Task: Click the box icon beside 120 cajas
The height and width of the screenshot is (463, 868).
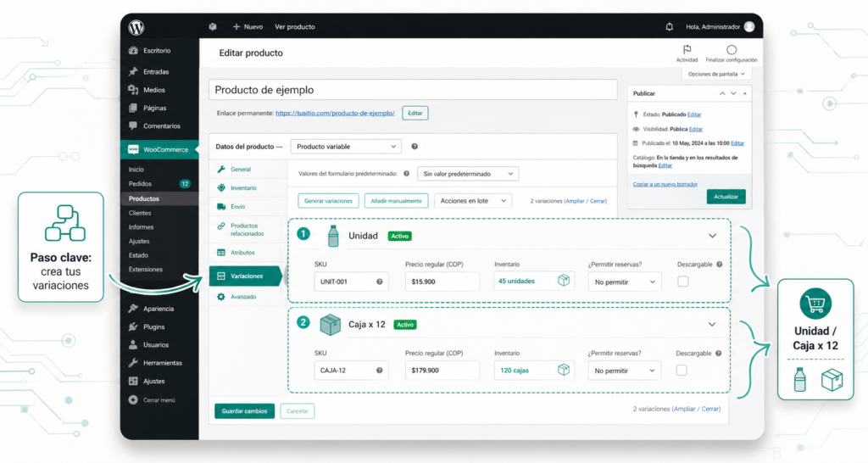Action: [x=564, y=370]
